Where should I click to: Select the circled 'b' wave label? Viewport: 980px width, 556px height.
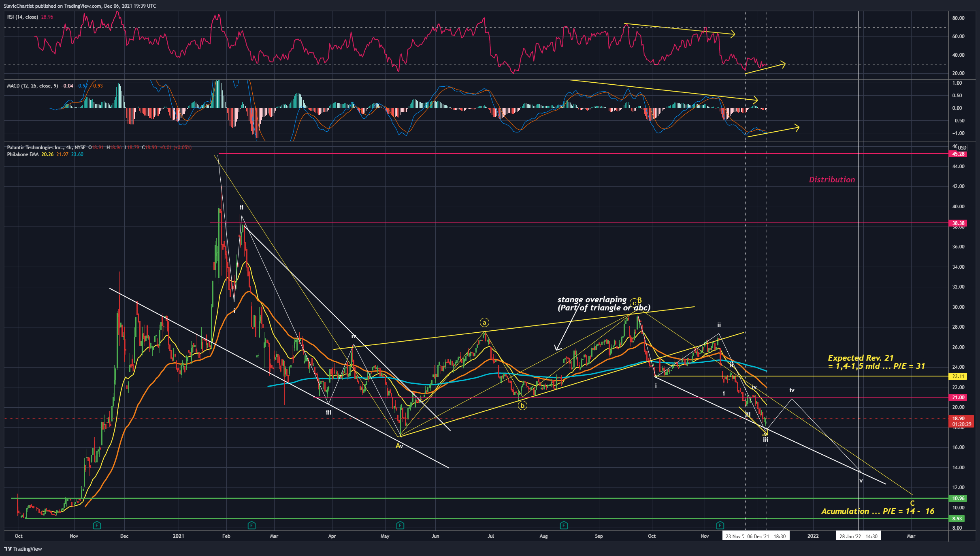[522, 405]
